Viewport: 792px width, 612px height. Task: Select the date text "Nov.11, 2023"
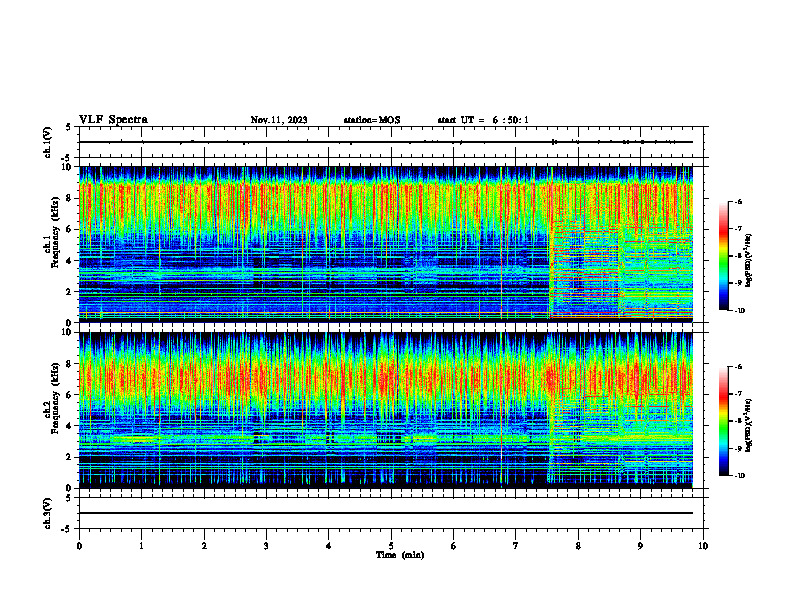[x=279, y=120]
